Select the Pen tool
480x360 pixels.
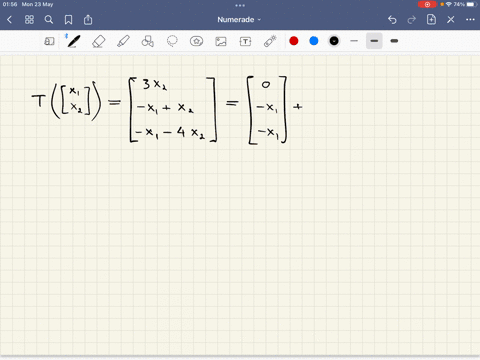pyautogui.click(x=73, y=41)
